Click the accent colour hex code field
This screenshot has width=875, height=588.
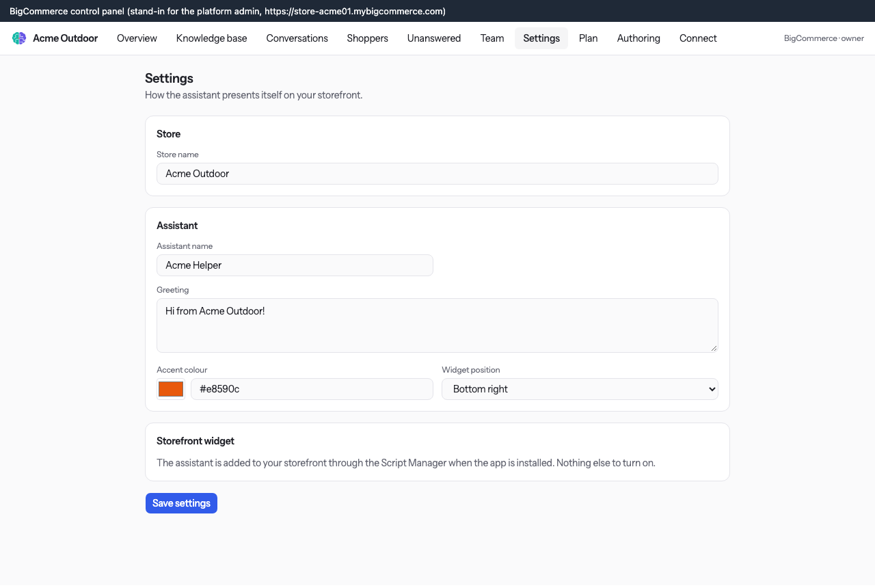312,389
